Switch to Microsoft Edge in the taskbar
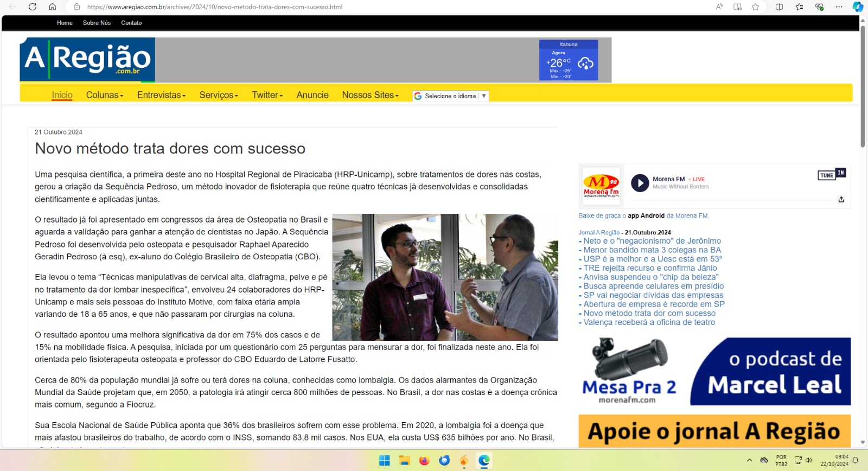The height and width of the screenshot is (471, 868). tap(484, 461)
